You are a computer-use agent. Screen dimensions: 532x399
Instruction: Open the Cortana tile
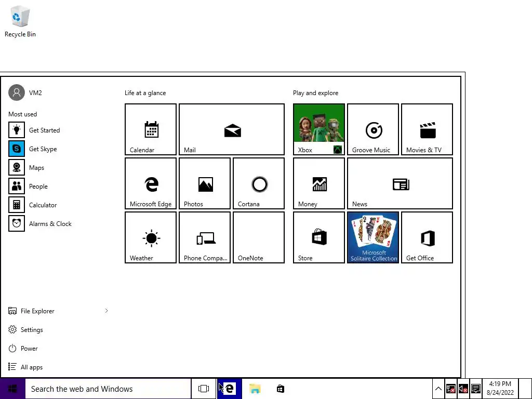(259, 183)
